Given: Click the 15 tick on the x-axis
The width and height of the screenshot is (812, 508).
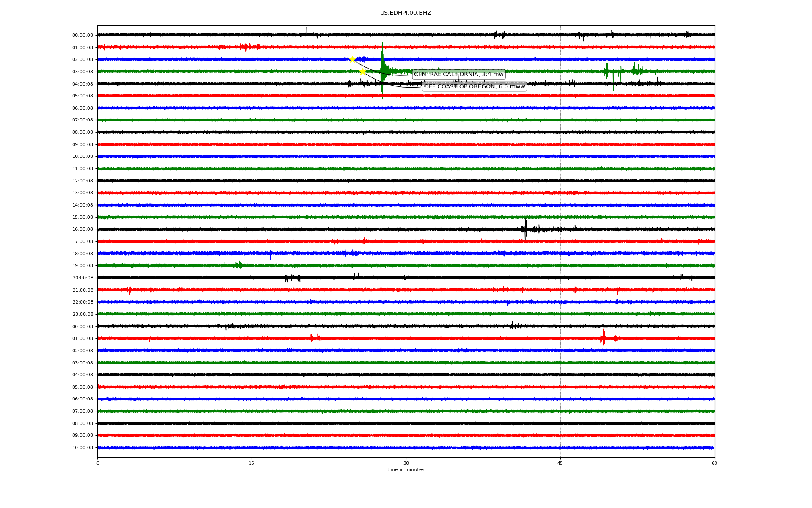Looking at the screenshot, I should 252,463.
